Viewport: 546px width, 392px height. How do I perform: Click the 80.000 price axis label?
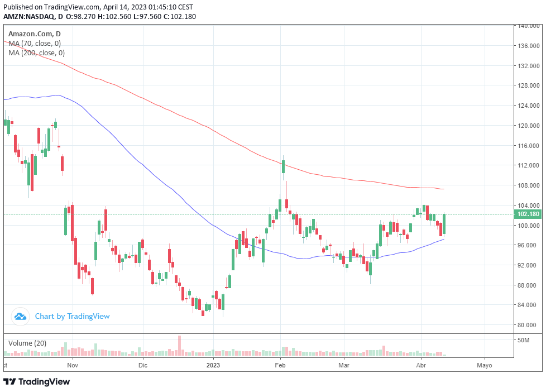(527, 325)
